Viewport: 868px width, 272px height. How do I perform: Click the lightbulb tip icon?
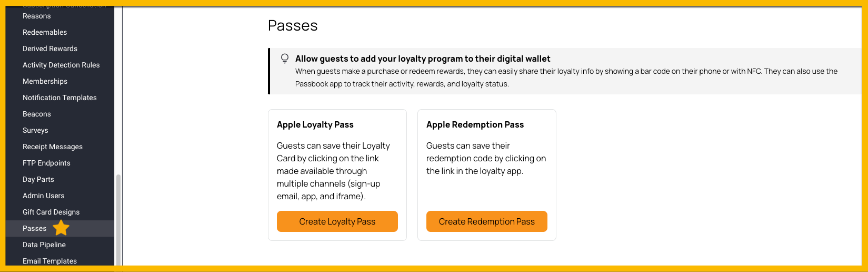point(285,59)
